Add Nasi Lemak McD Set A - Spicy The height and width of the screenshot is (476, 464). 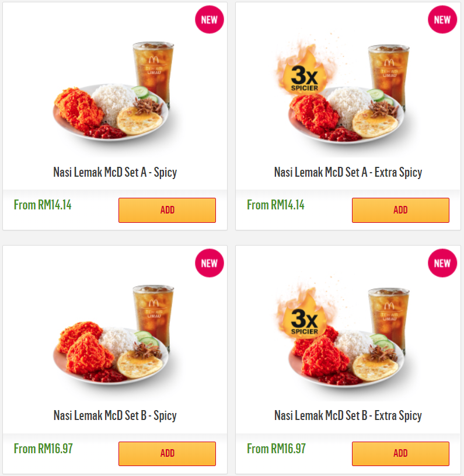[x=167, y=210]
